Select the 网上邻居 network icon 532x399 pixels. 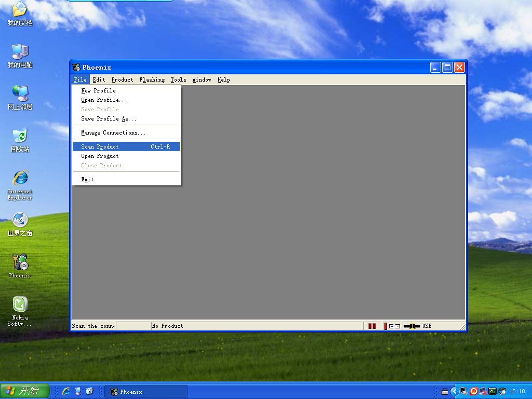tap(20, 98)
